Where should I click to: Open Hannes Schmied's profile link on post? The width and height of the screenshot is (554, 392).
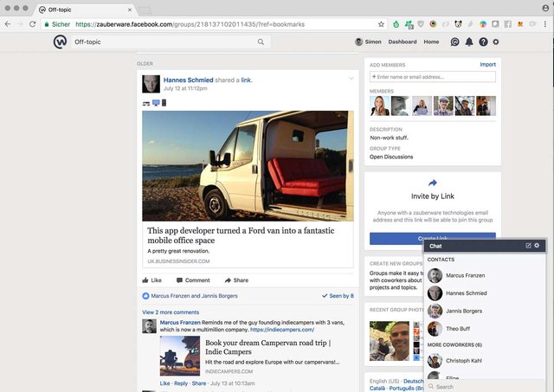(x=189, y=80)
